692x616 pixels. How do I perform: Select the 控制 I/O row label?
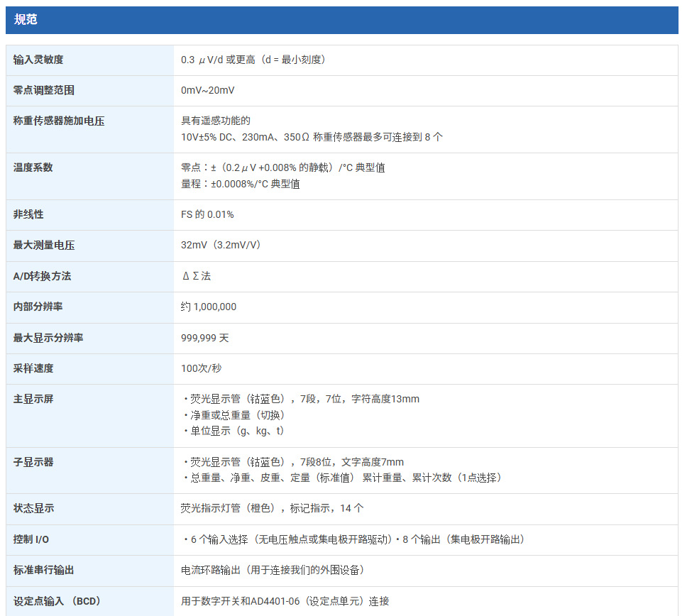31,539
